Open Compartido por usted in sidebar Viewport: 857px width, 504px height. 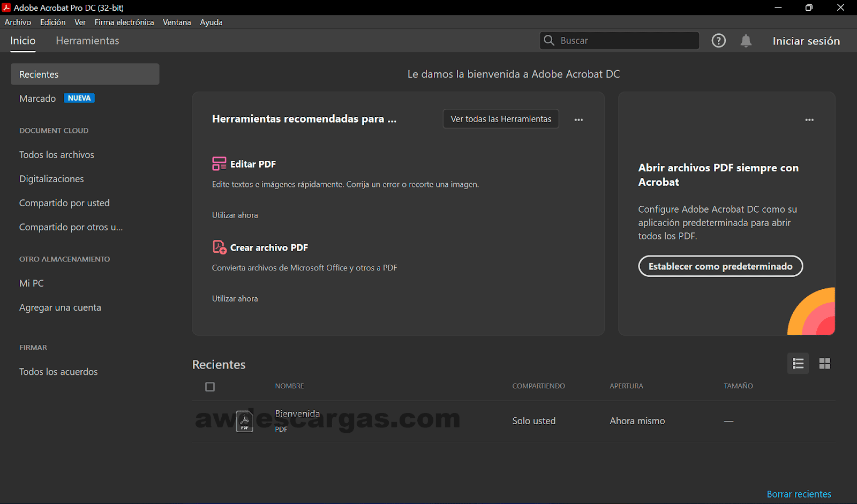click(64, 203)
